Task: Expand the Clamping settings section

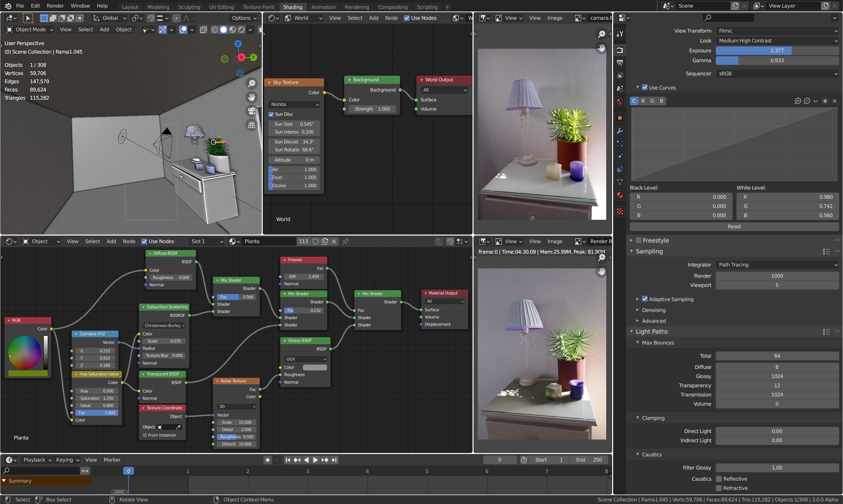Action: (x=639, y=417)
